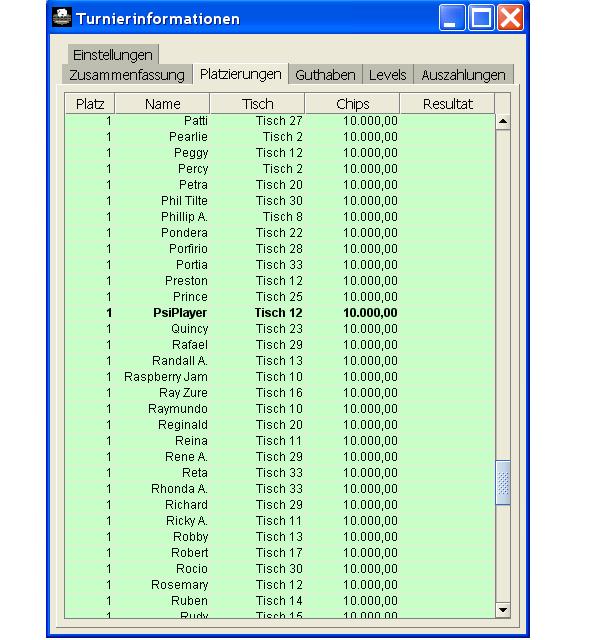Click Tisch 16 in Ray Zure's row
591x640 pixels.
279,393
